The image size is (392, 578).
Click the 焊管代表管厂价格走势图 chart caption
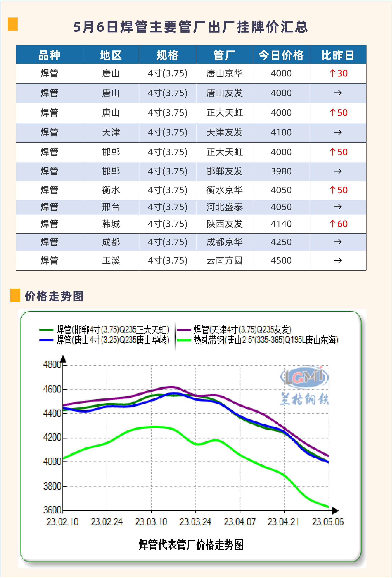191,544
